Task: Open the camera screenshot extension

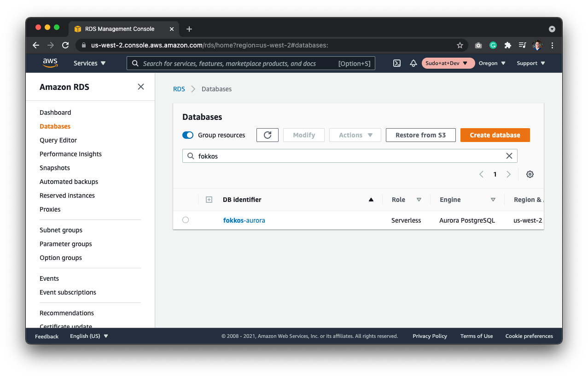Action: [478, 45]
